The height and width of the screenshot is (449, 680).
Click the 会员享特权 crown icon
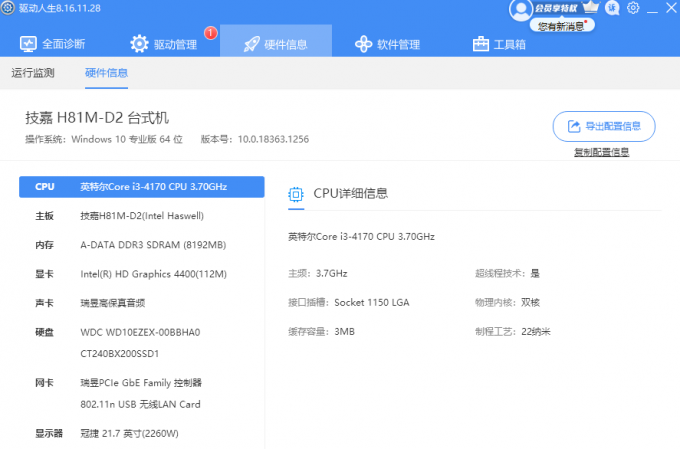(x=590, y=7)
